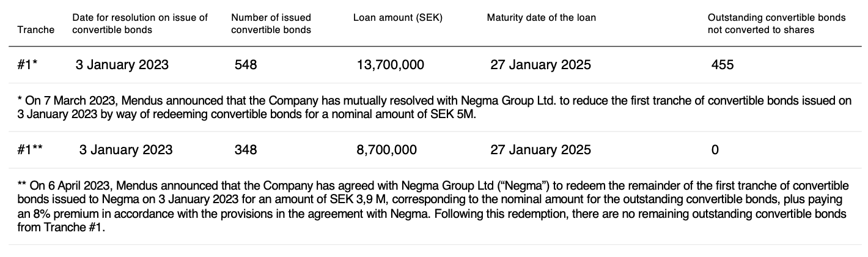Click the '#1*' tranche cell
Screen dimensions: 868x257
28,64
